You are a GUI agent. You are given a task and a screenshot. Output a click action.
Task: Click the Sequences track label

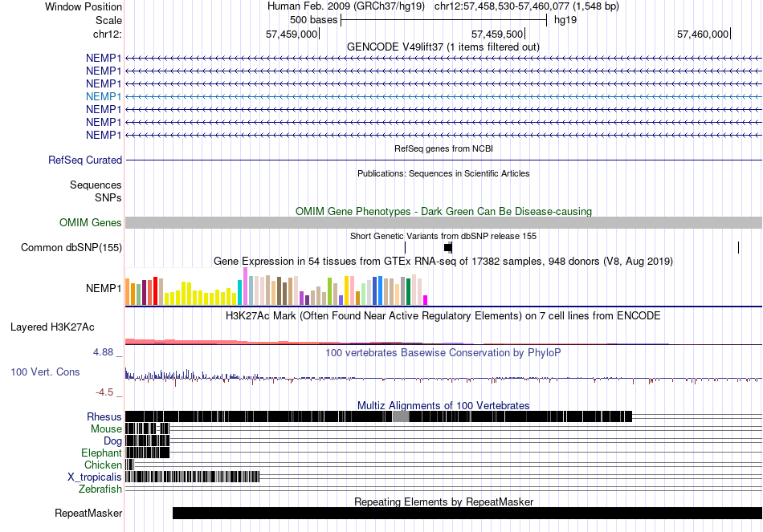coord(96,185)
